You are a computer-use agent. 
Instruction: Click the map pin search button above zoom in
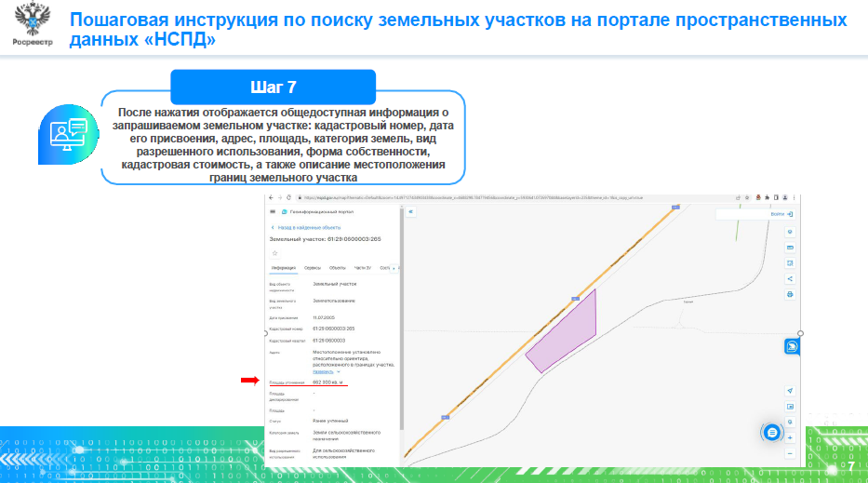(790, 423)
